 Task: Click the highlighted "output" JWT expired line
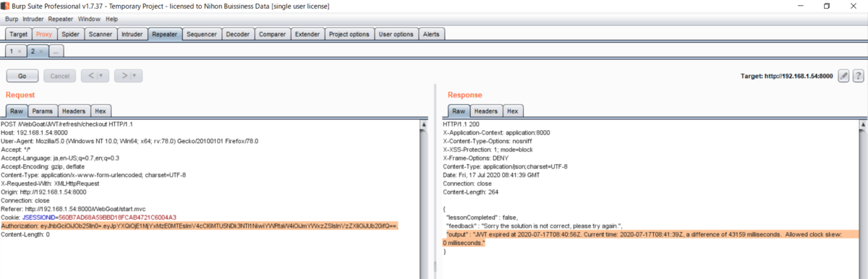[x=651, y=239]
